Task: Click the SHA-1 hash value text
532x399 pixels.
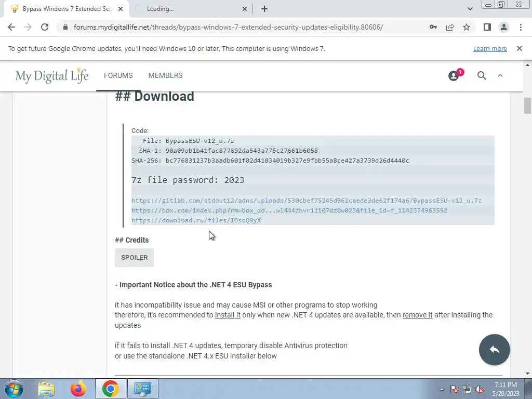Action: click(x=242, y=151)
